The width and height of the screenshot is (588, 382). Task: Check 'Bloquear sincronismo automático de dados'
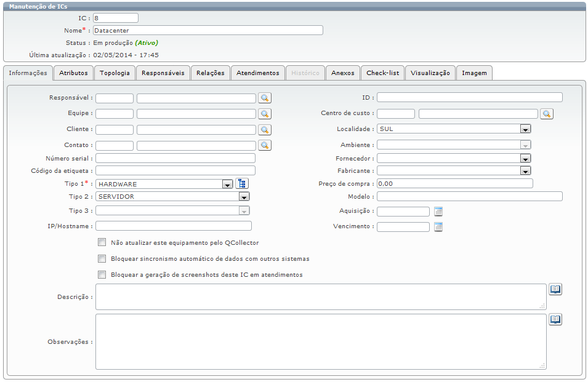coord(102,258)
